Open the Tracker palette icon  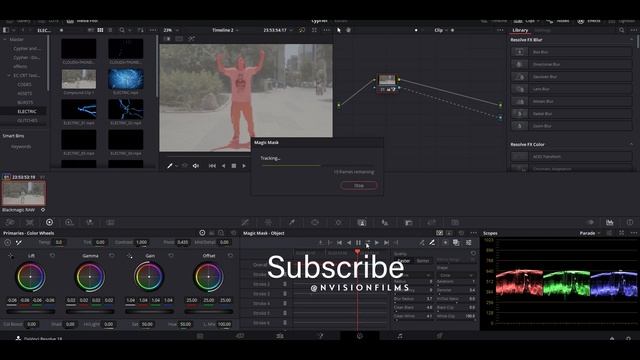pos(338,222)
